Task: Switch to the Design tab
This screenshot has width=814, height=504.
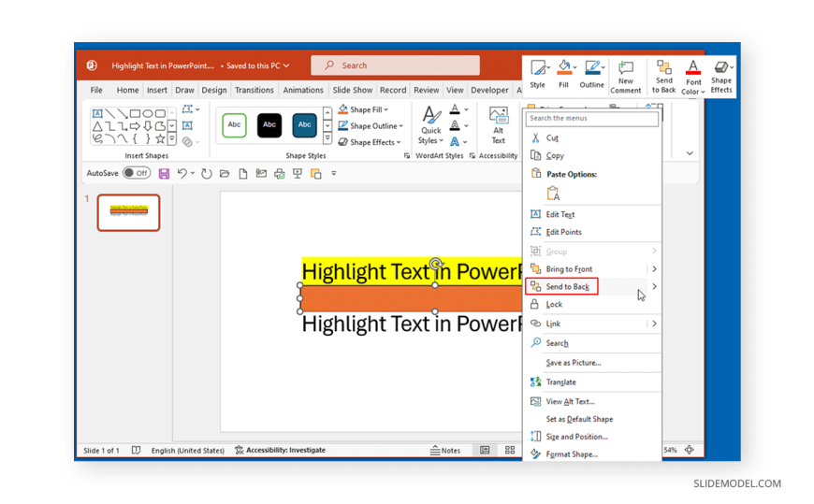Action: coord(214,90)
